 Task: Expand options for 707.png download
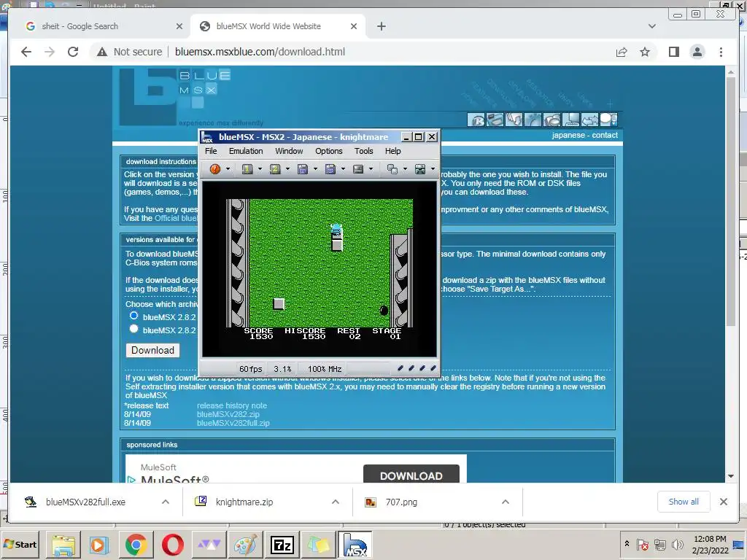pos(506,502)
